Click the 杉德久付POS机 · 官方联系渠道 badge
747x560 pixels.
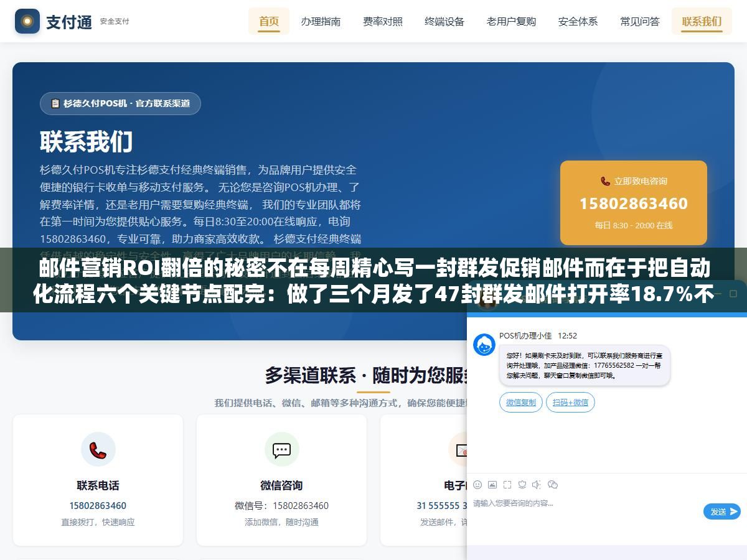point(120,103)
